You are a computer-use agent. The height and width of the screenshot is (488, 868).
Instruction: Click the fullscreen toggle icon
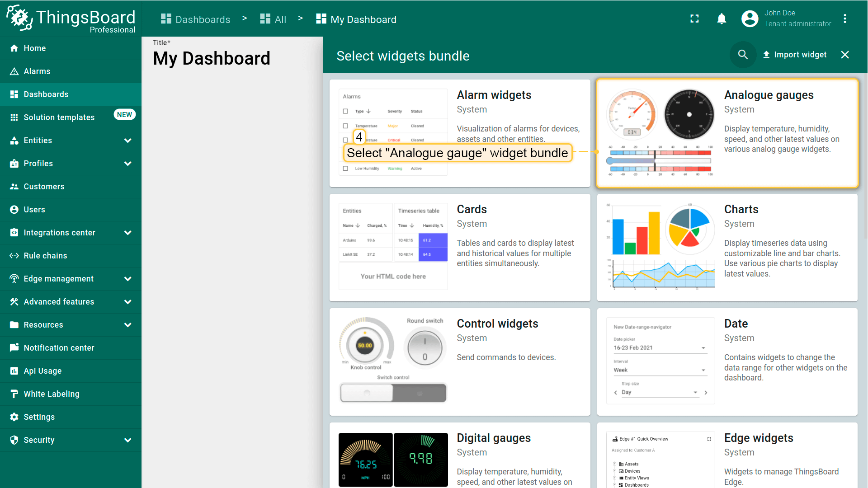(694, 19)
